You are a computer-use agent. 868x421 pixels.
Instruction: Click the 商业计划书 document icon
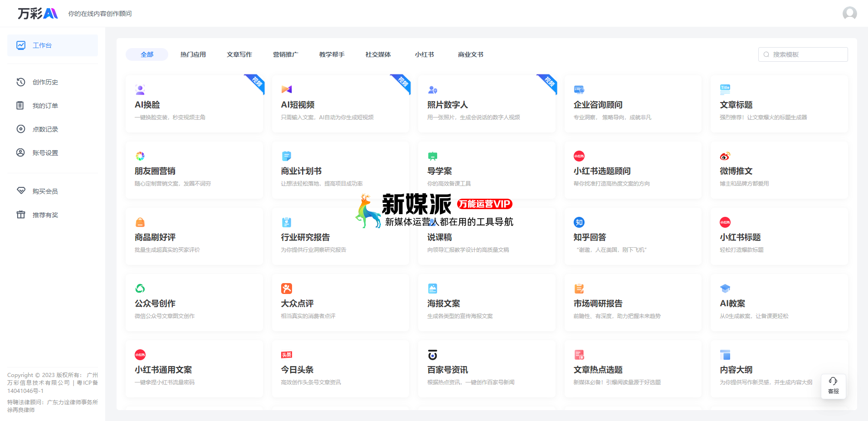(x=287, y=156)
